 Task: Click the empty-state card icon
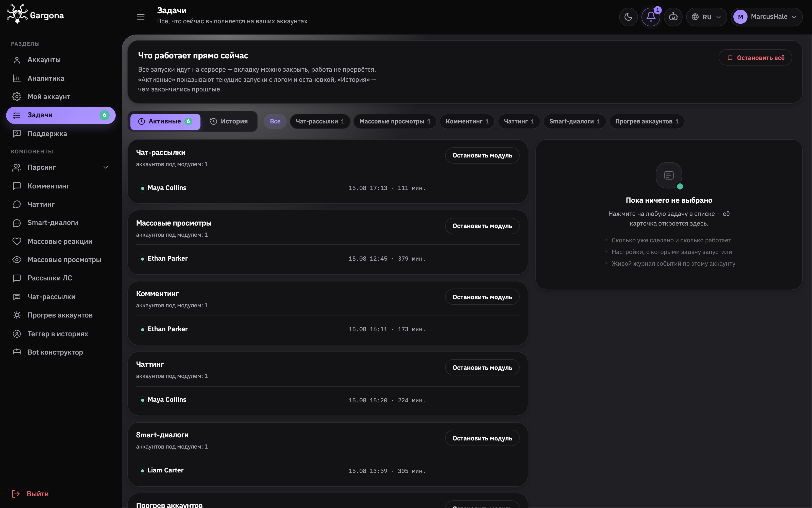[669, 175]
